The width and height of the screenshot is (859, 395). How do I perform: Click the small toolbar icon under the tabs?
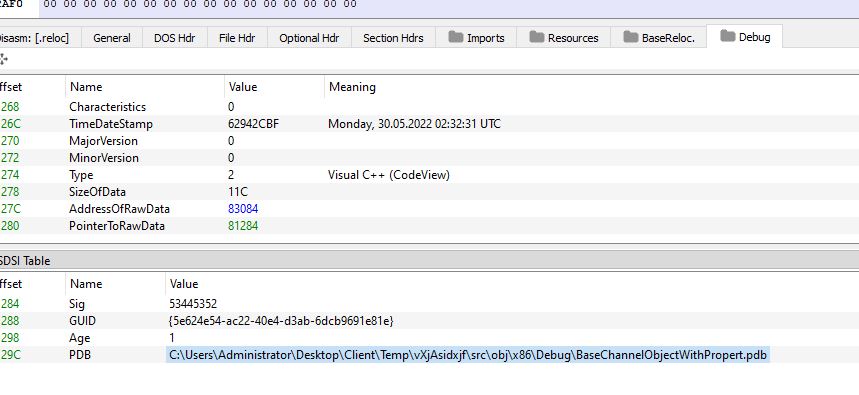tap(3, 59)
